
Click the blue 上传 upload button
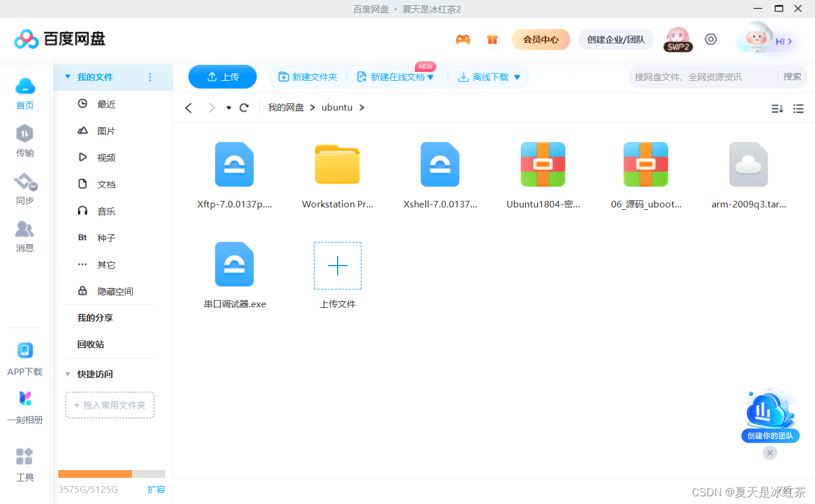[x=222, y=77]
